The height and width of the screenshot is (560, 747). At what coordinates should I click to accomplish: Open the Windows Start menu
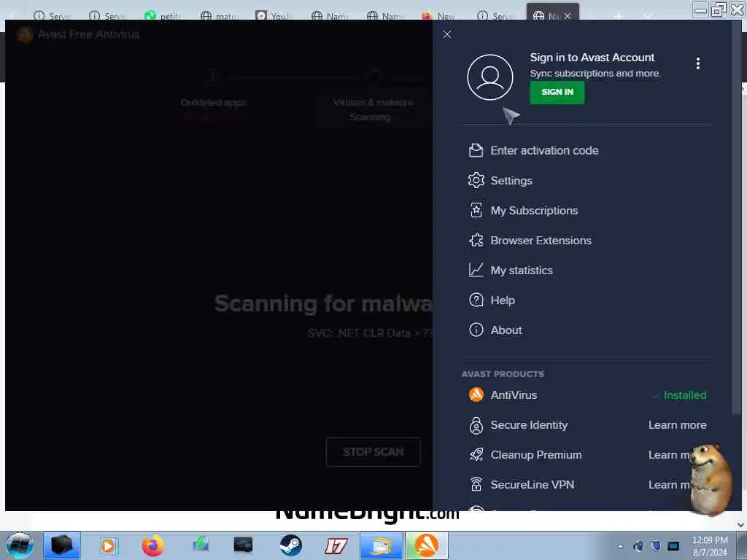[x=19, y=545]
